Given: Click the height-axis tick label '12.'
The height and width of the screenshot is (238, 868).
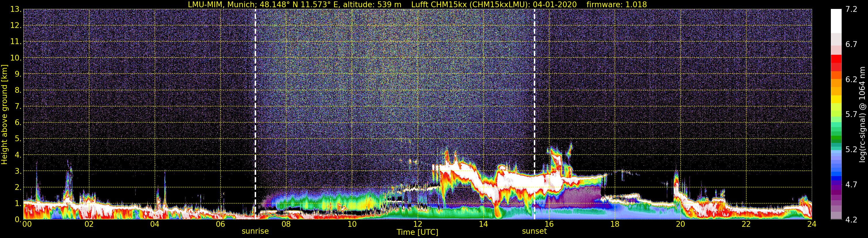Looking at the screenshot, I should [x=16, y=26].
